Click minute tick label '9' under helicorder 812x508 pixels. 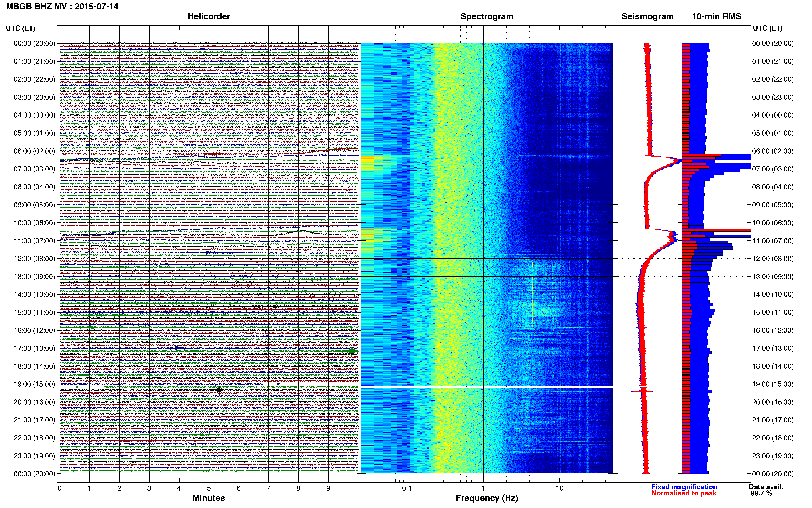tap(328, 488)
